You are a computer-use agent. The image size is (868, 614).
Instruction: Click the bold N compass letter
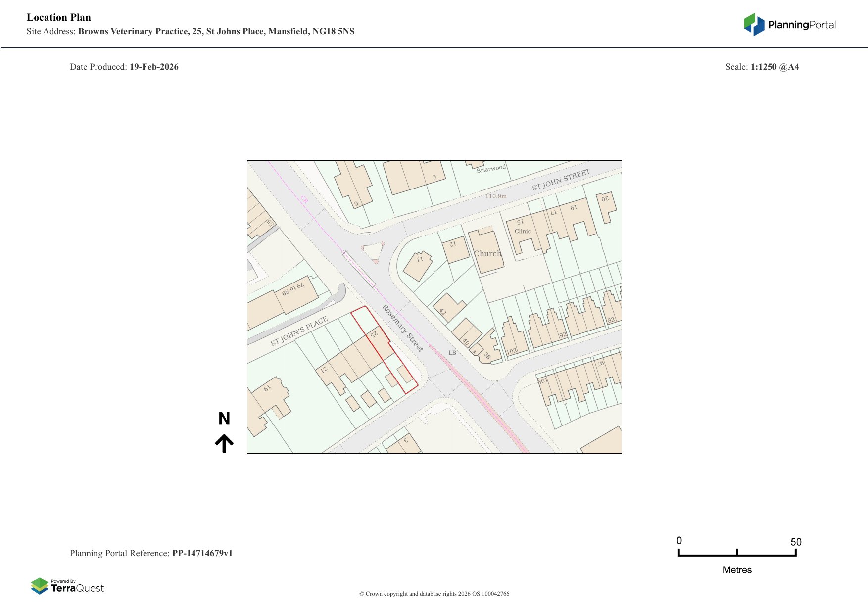(x=224, y=419)
